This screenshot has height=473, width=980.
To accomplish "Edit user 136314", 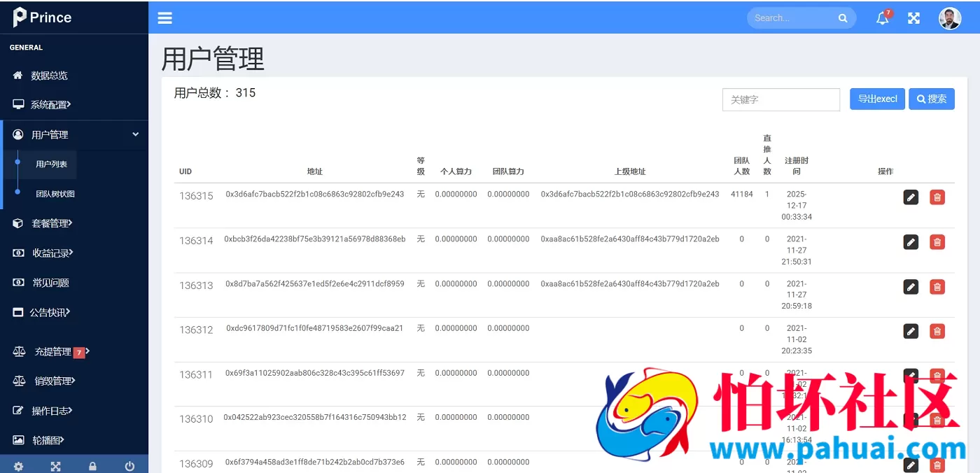I will point(911,242).
